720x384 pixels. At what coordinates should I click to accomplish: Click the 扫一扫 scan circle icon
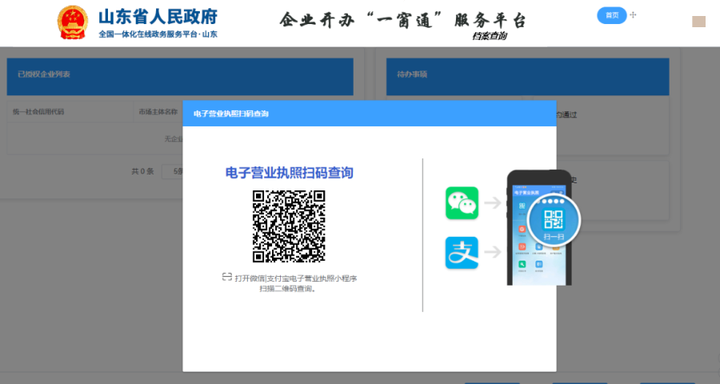click(554, 221)
